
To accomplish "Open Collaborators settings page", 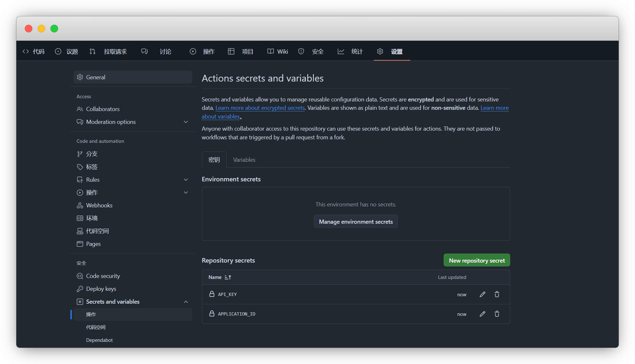I will coord(103,109).
